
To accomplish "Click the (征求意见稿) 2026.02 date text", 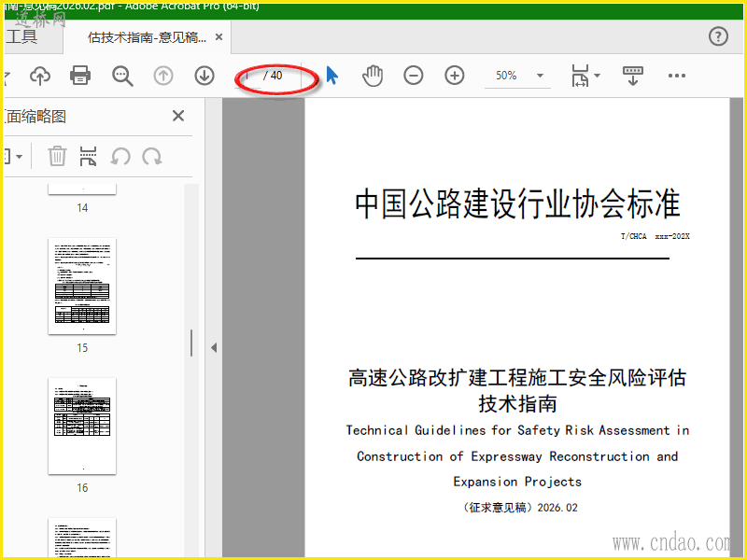I will point(519,508).
